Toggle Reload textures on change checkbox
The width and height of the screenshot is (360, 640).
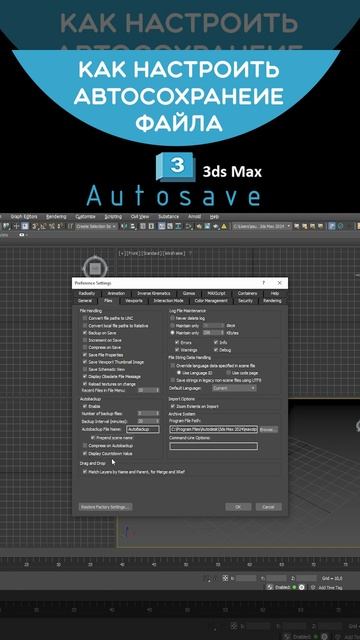click(x=85, y=384)
